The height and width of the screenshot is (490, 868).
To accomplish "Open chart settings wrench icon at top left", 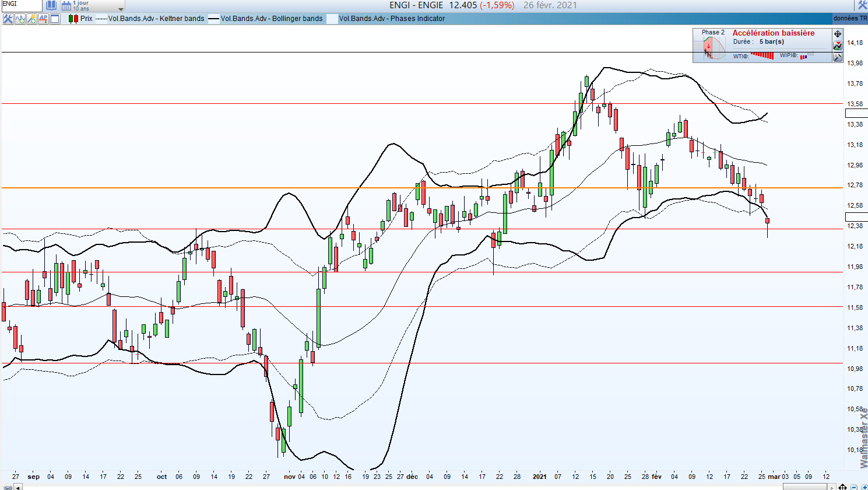I will (8, 19).
